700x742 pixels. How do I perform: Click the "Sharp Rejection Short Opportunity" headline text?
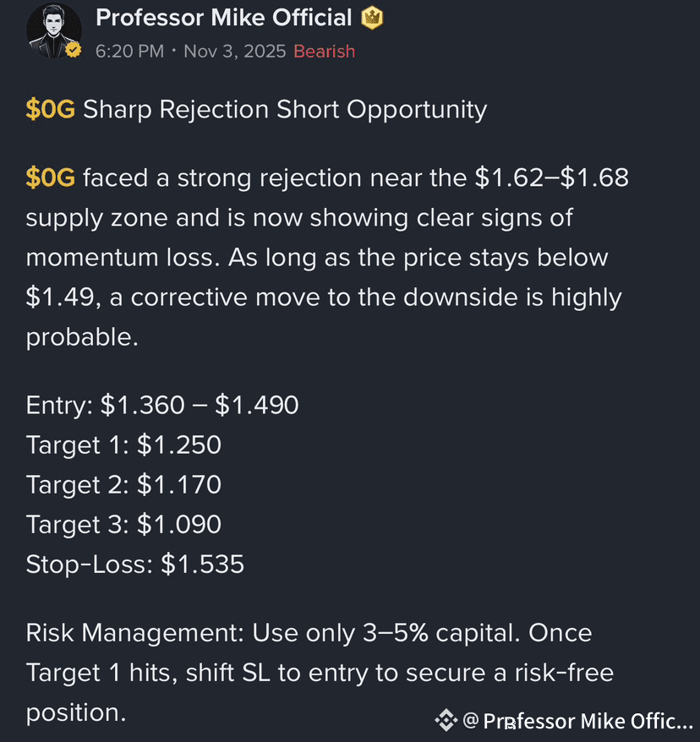285,110
